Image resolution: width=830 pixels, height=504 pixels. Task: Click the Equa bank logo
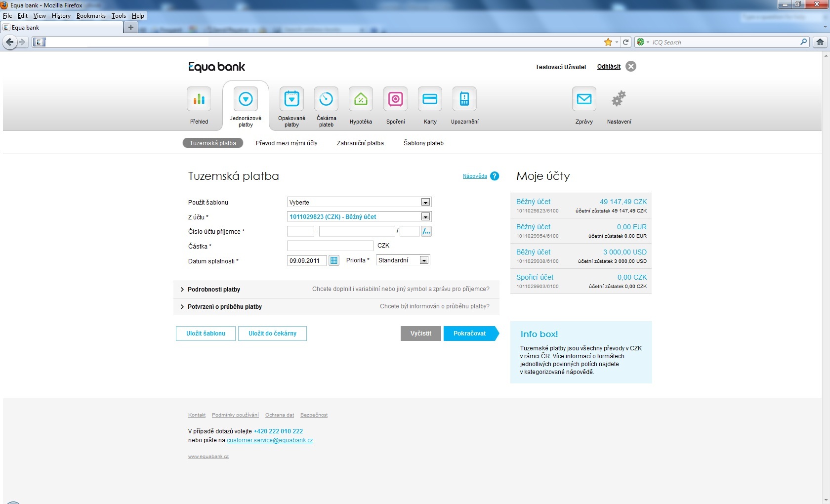(x=216, y=67)
